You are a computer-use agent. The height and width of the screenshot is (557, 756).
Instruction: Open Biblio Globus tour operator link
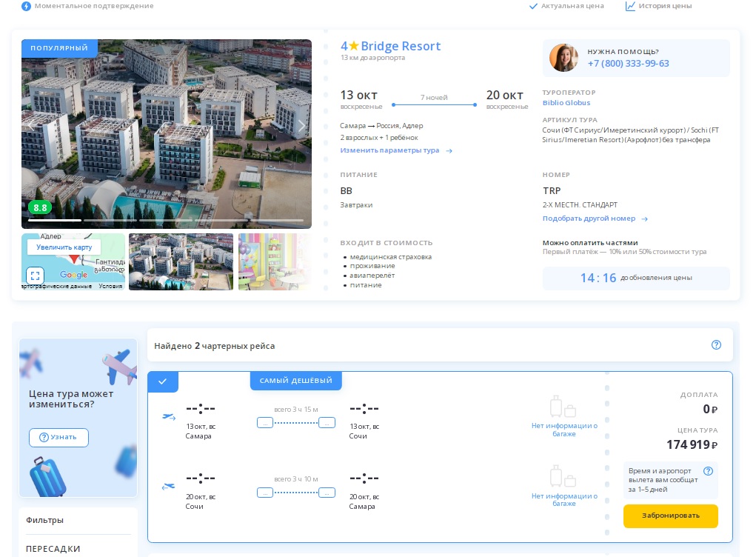[566, 103]
